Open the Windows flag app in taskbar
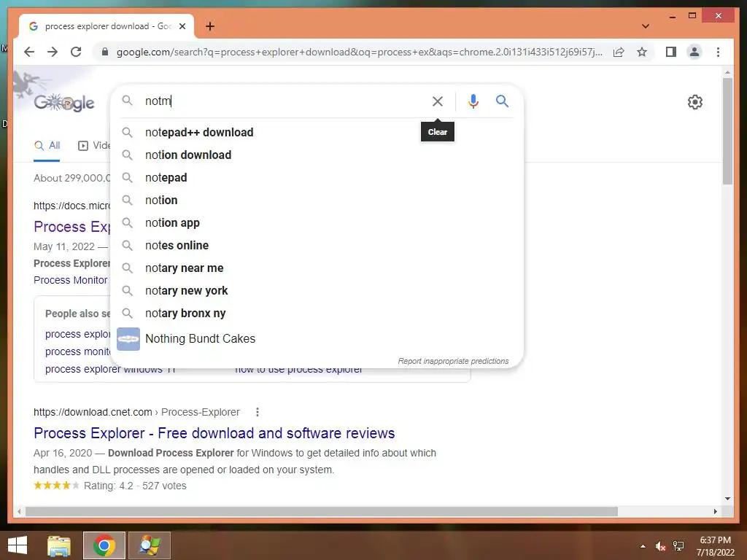 click(150, 545)
